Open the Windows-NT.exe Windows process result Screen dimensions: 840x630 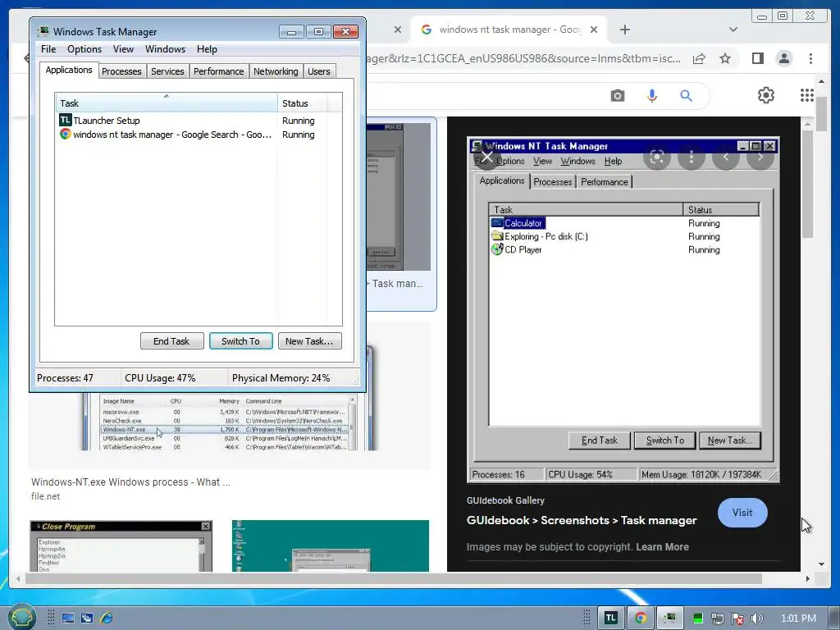coord(130,482)
